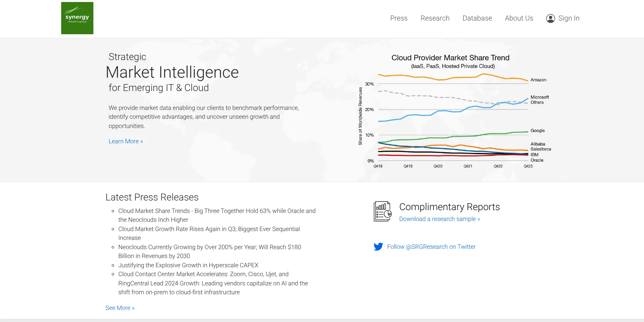Screen dimensions: 644x322
Task: Click Follow @SRGResearch on Twitter link
Action: coord(431,247)
